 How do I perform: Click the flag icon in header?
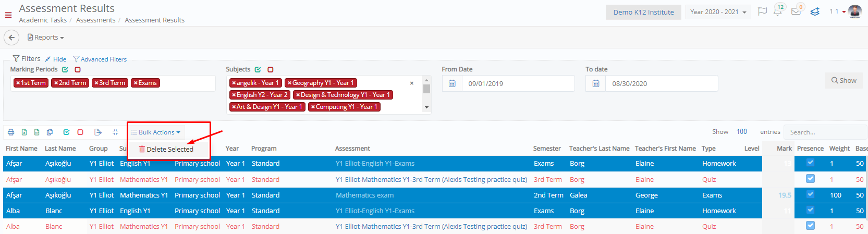(762, 11)
